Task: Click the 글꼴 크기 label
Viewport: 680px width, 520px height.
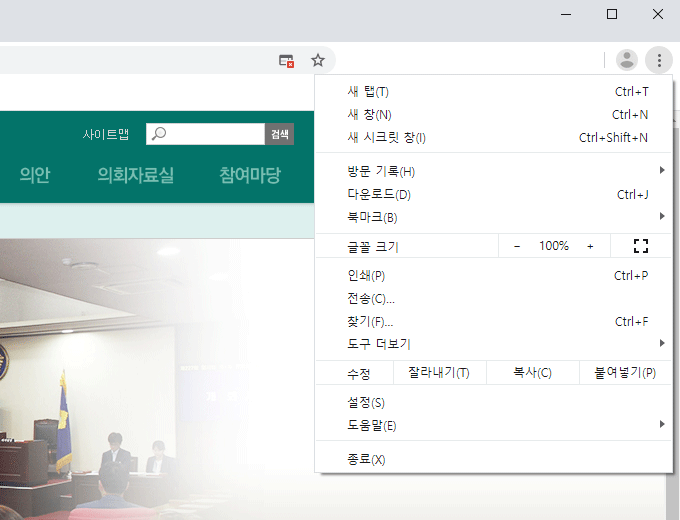Action: click(373, 247)
